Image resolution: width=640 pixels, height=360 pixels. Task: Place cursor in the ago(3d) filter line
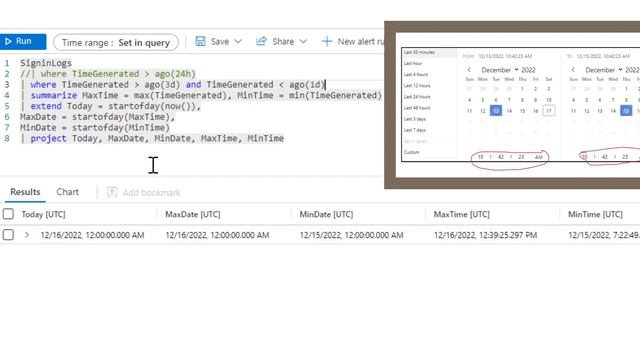pos(173,84)
